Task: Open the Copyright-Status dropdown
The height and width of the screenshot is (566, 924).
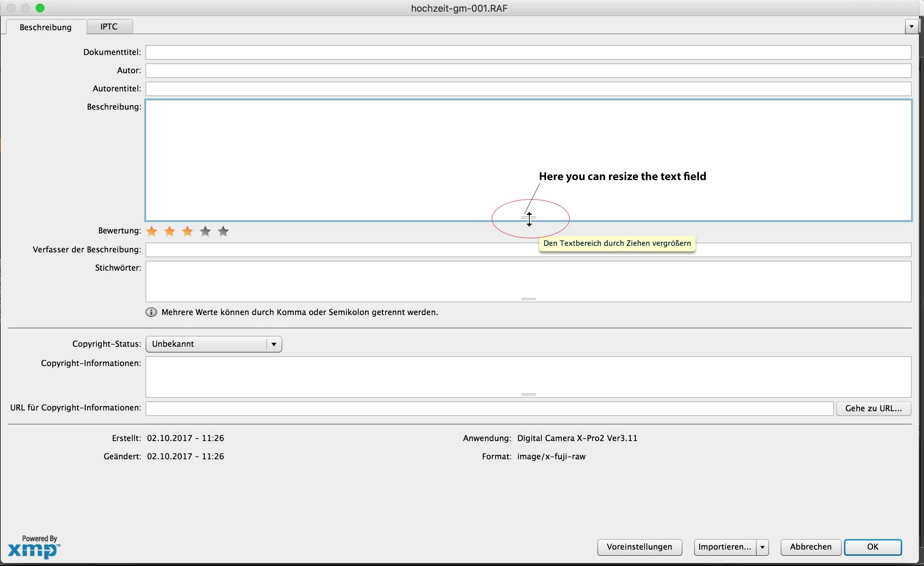Action: (x=214, y=344)
